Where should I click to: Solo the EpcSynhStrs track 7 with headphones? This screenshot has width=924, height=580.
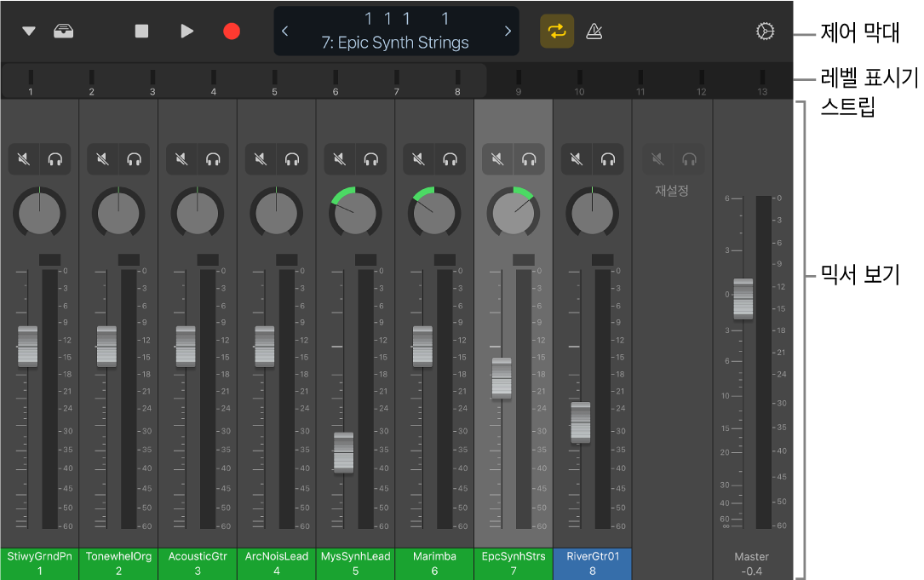pyautogui.click(x=529, y=159)
